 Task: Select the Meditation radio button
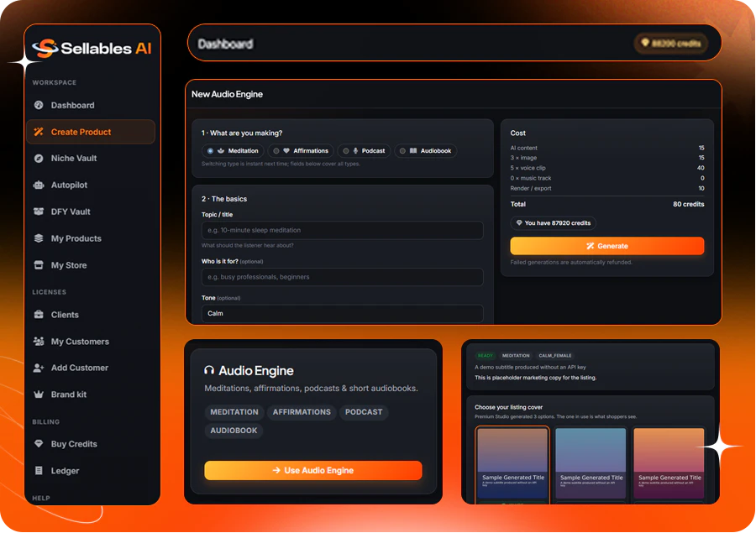coord(210,151)
